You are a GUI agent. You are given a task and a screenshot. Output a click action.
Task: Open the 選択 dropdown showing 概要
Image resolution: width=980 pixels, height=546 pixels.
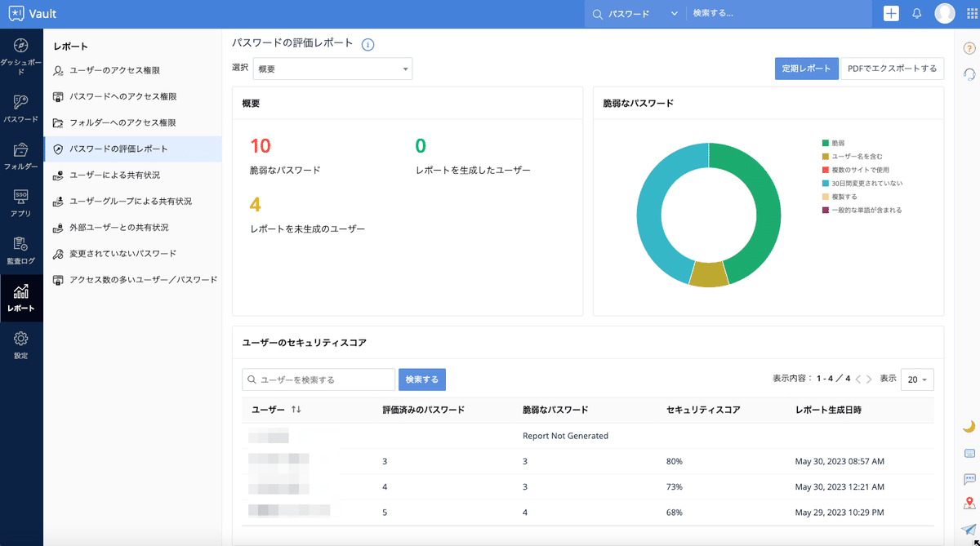click(332, 69)
